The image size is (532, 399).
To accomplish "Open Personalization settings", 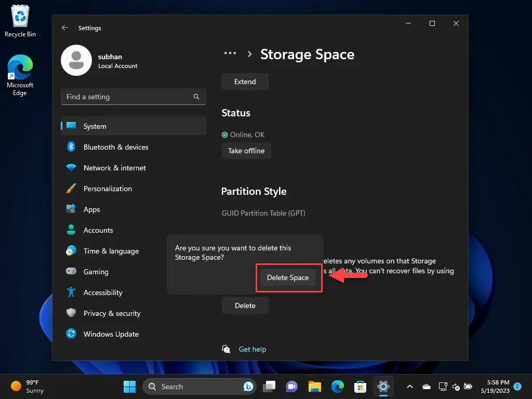I will (x=134, y=189).
